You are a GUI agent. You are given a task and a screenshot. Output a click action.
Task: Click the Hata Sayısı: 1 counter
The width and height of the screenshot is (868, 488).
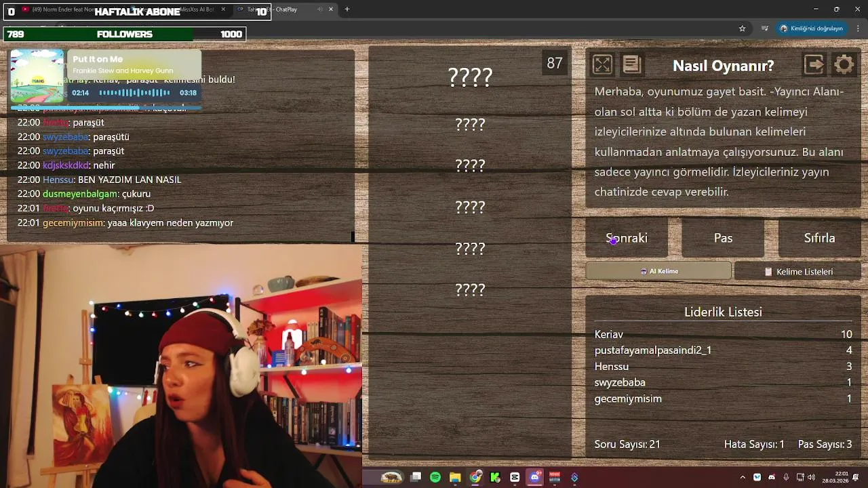click(754, 444)
